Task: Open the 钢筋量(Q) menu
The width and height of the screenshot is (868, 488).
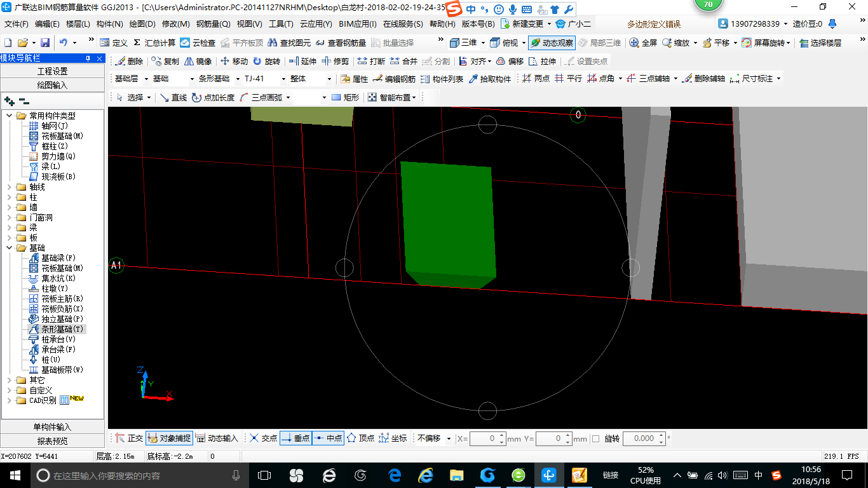Action: pos(213,24)
